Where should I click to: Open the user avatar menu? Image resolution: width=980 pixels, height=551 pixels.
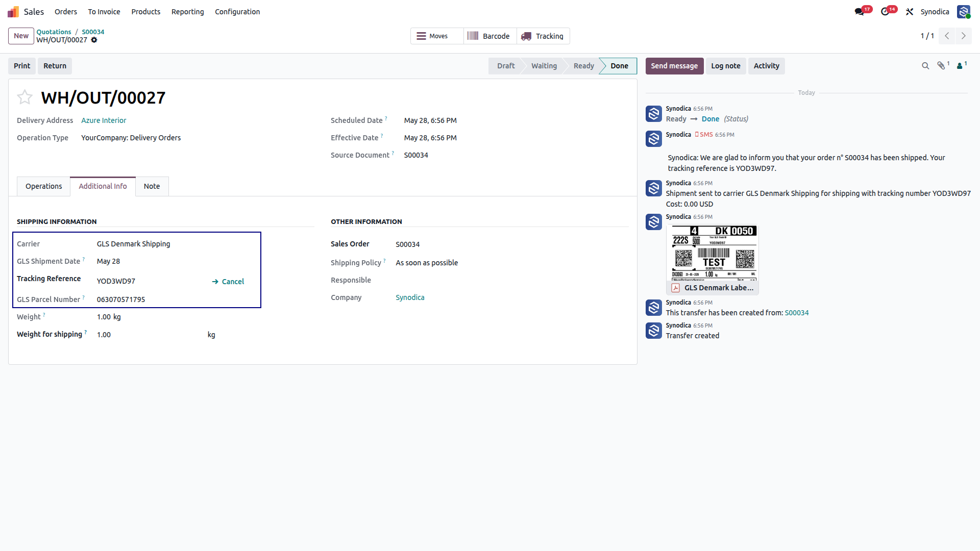(x=964, y=11)
